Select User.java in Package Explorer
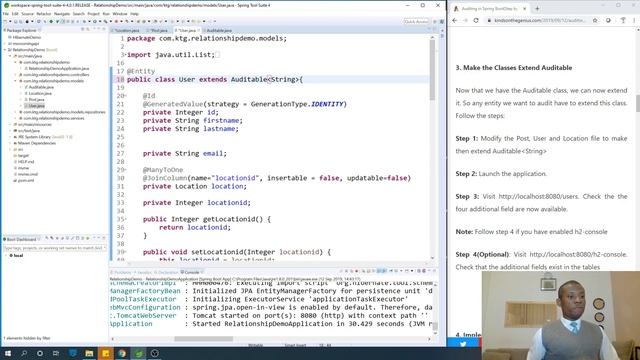The image size is (640, 360). click(36, 106)
